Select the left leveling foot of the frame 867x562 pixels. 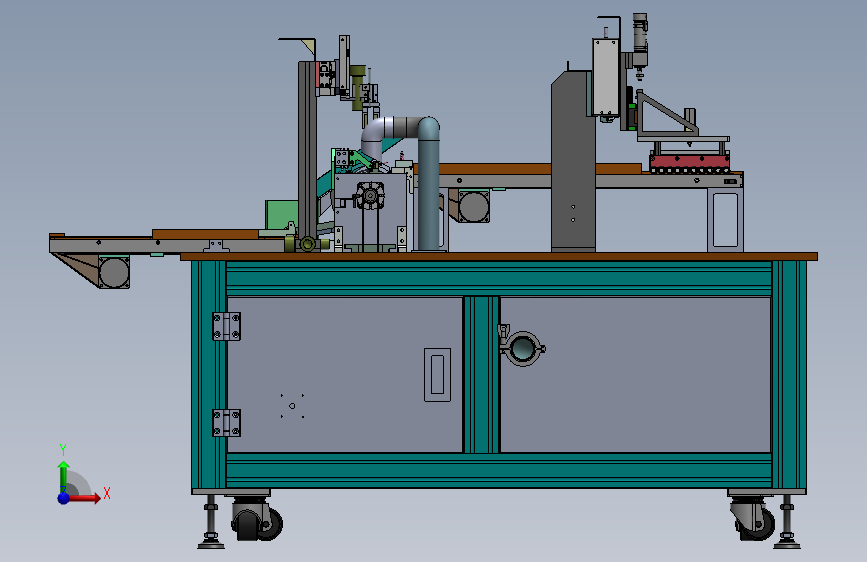coord(211,522)
